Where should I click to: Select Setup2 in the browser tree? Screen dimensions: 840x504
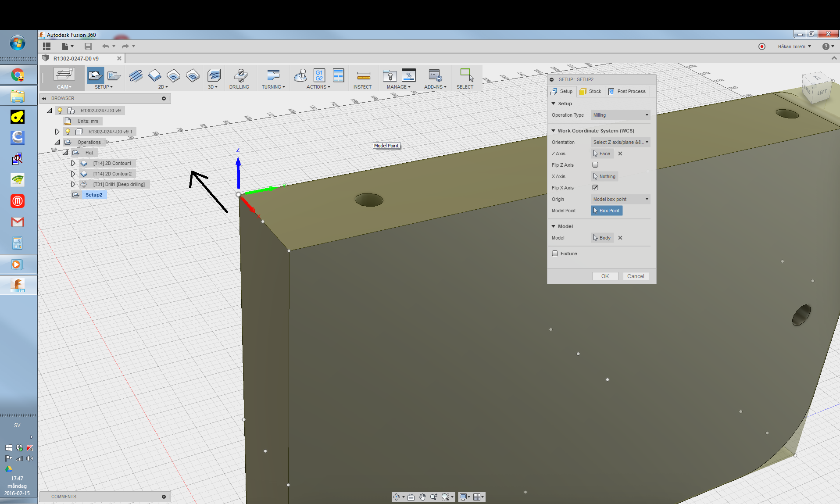94,195
